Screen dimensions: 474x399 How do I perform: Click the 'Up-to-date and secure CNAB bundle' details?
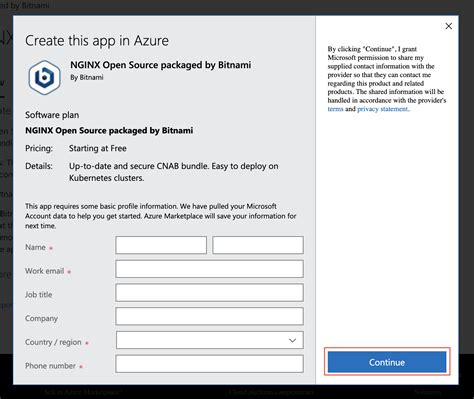pyautogui.click(x=174, y=172)
